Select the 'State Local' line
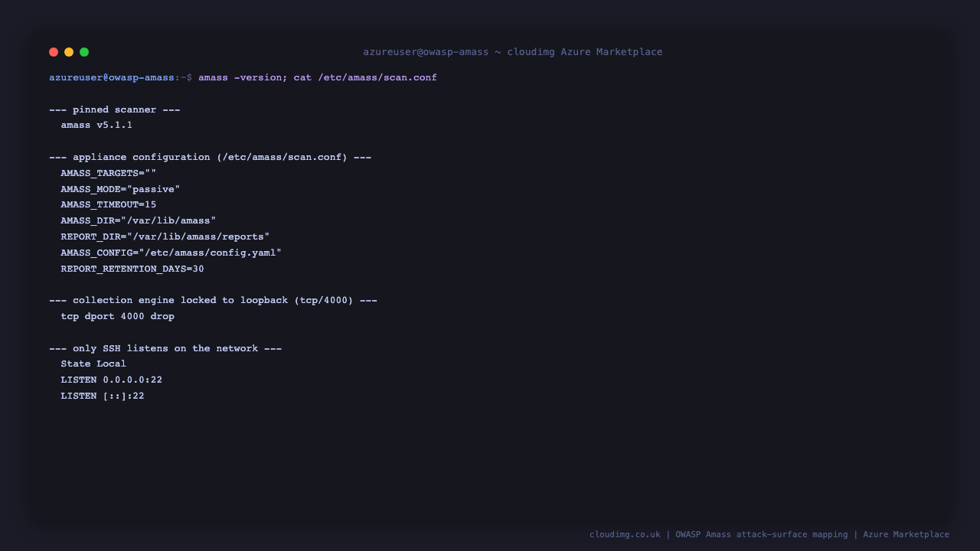980x551 pixels. 93,364
